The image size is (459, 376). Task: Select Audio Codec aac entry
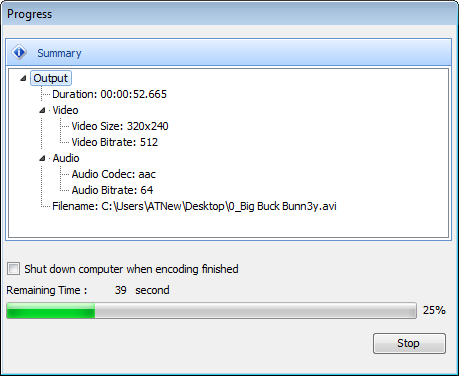pos(114,174)
